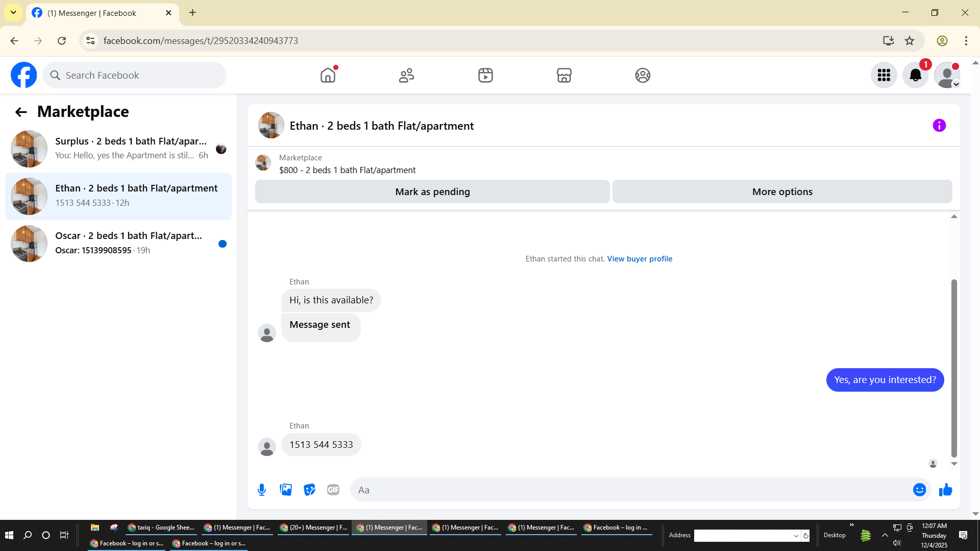Click the taskbar clock showing 12:07 AM

coord(934,535)
